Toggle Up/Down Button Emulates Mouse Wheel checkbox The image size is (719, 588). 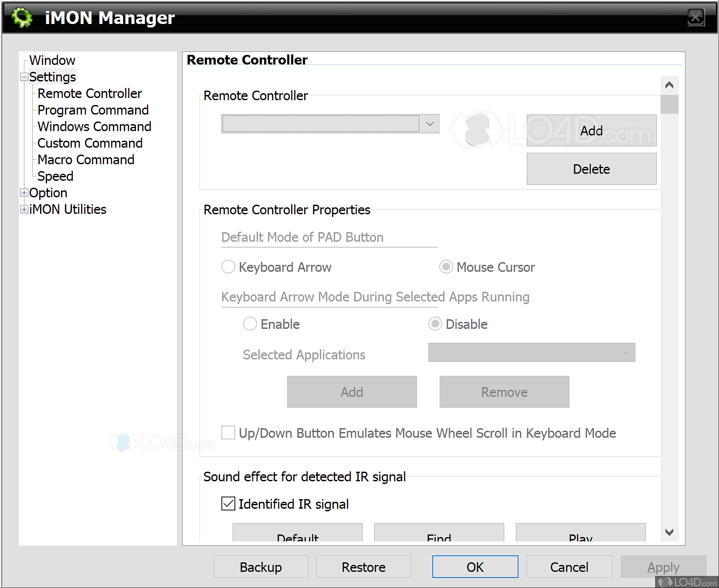tap(228, 433)
